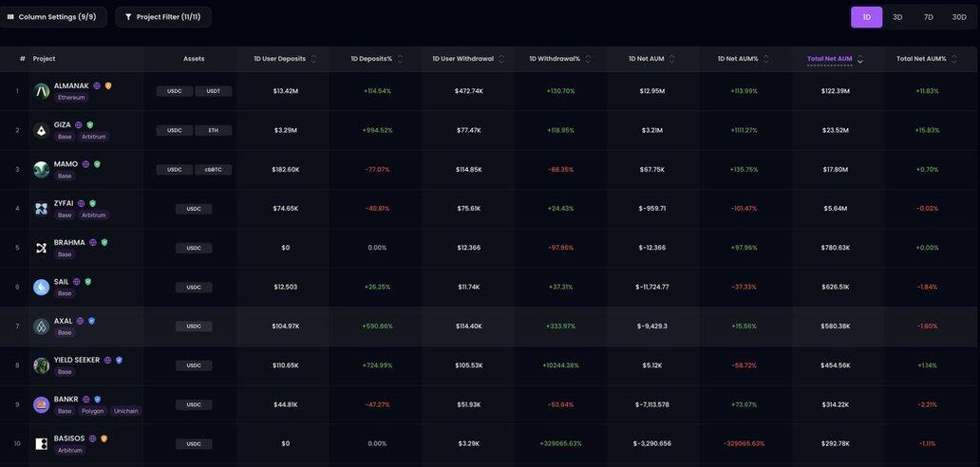Click the USDT asset tag for ALMANAK

tap(214, 91)
